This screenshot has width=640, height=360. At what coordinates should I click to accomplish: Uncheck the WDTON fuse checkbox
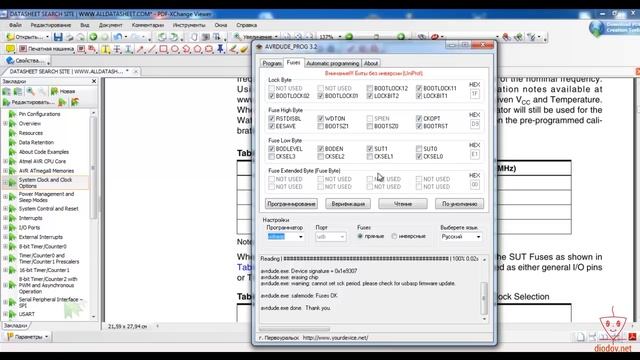[x=320, y=118]
